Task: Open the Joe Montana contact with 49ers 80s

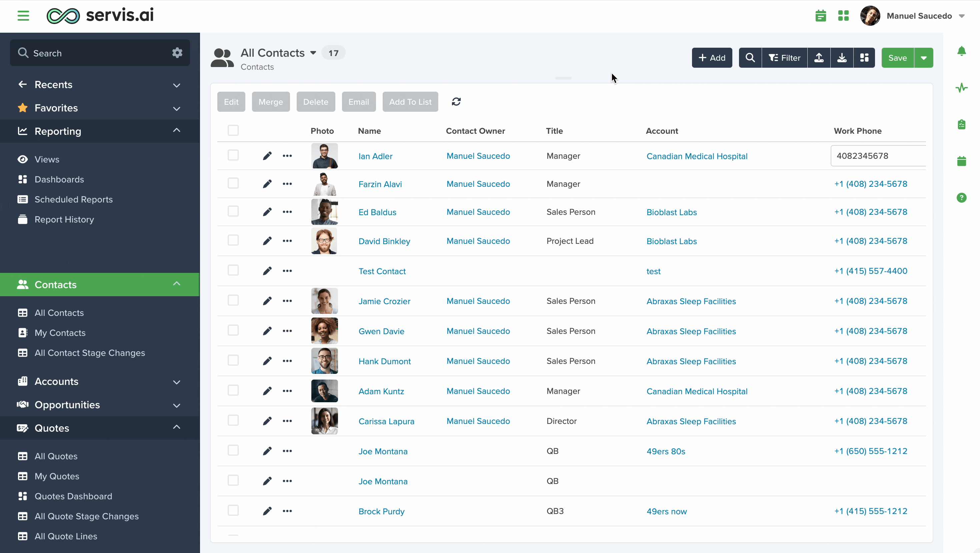Action: coord(383,451)
